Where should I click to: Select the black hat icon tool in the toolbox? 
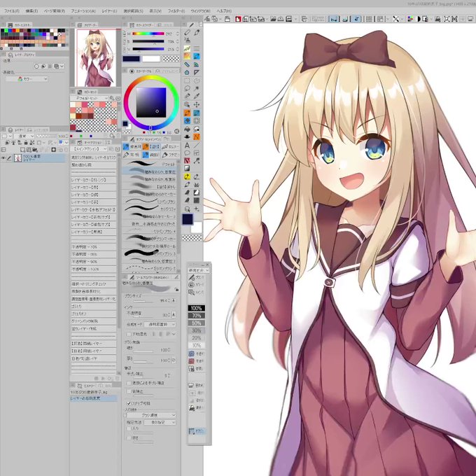click(187, 137)
